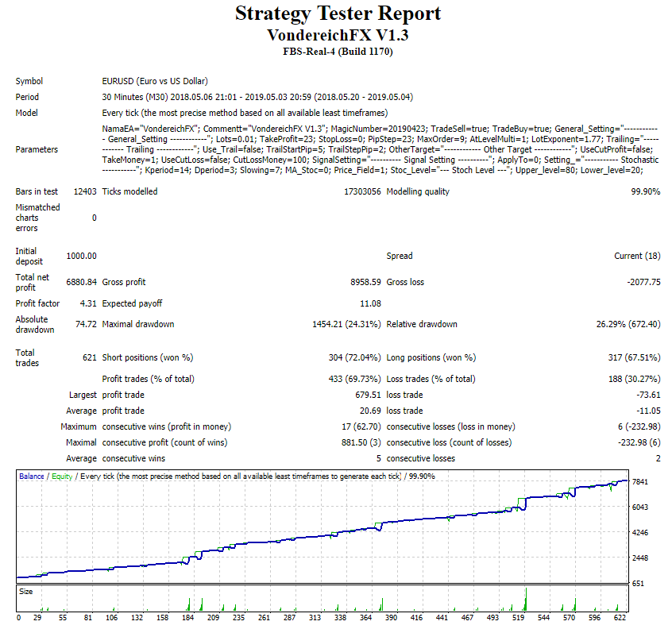Select the "Size" label in the lower chart
Screen dimensions: 672x629
tap(25, 592)
